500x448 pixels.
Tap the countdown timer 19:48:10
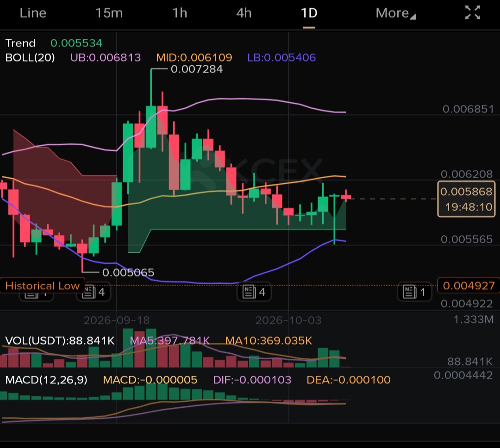pos(469,207)
